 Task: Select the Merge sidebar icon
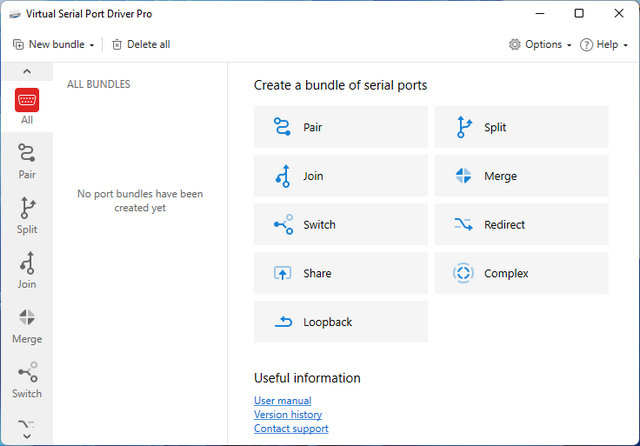tap(27, 319)
